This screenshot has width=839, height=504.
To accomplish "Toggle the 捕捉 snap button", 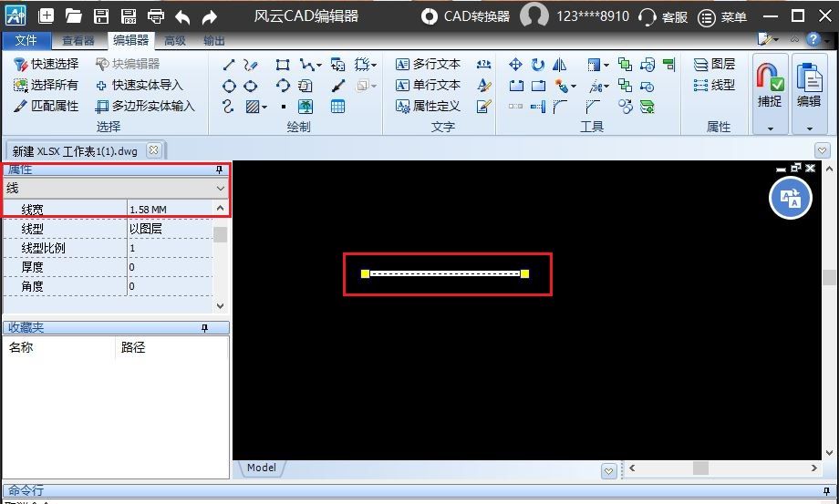I will tap(770, 85).
